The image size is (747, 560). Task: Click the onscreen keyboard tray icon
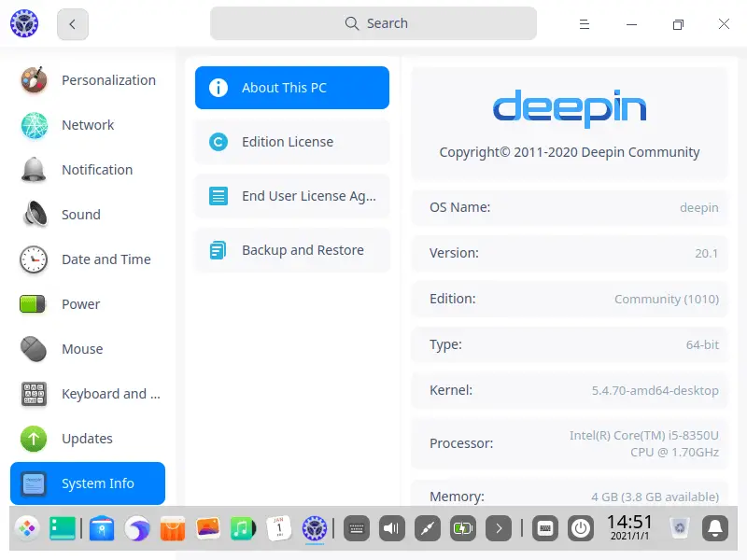(x=357, y=528)
